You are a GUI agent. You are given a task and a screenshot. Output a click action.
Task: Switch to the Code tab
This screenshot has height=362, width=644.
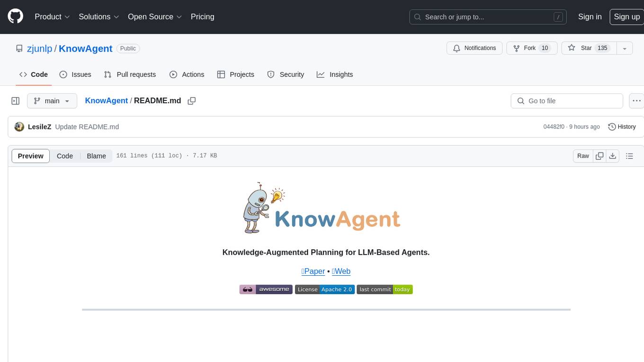pyautogui.click(x=34, y=74)
